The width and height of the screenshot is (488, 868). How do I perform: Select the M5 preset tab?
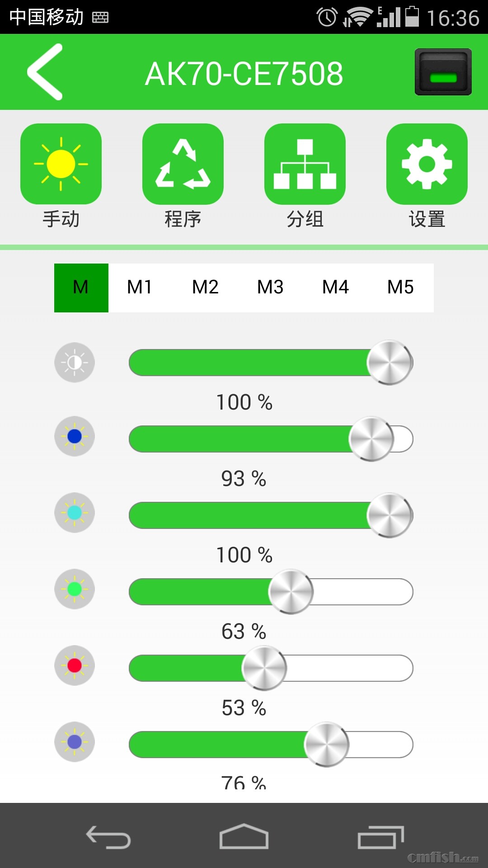(x=400, y=288)
